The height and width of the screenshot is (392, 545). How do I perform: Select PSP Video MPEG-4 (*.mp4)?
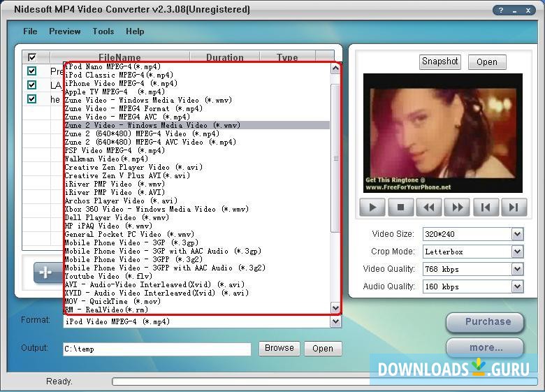tap(197, 150)
